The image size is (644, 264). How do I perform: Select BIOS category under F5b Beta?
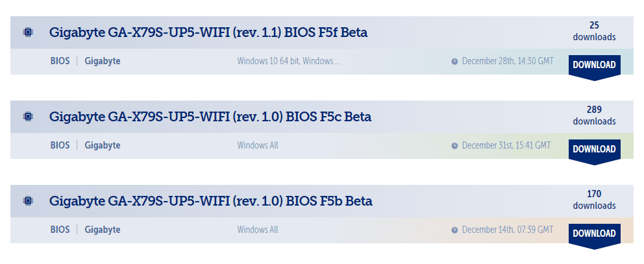pyautogui.click(x=60, y=230)
